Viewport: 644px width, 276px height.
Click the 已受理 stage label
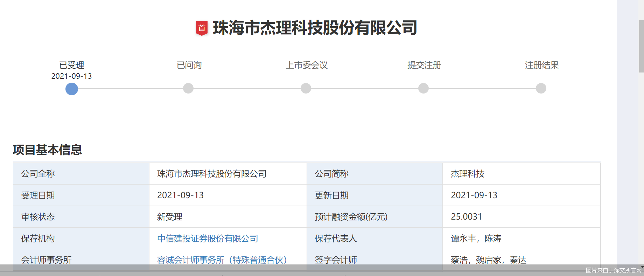[72, 65]
